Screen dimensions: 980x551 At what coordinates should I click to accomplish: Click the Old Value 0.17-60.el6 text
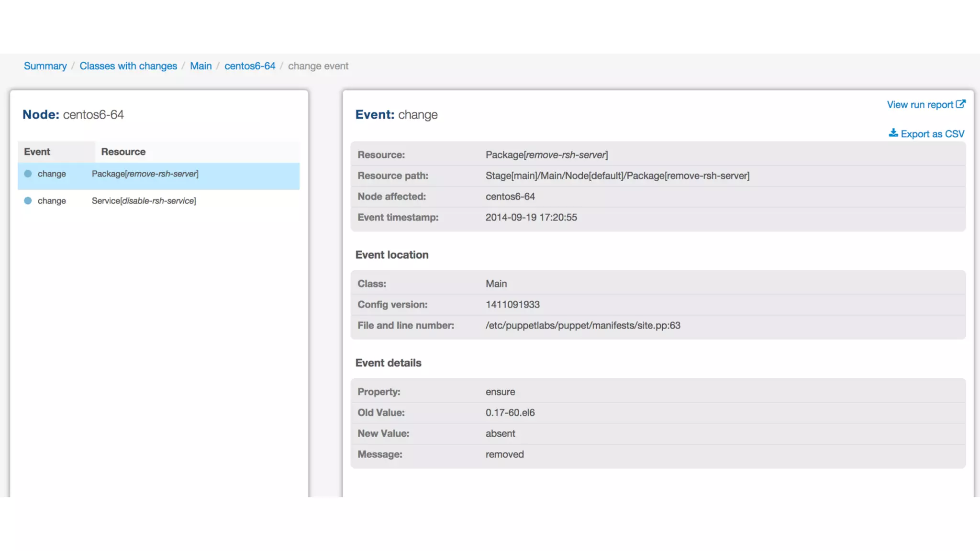pos(510,413)
